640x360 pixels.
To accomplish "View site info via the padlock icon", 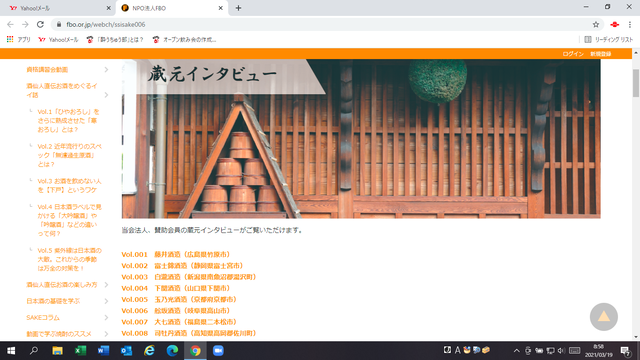I will click(59, 24).
